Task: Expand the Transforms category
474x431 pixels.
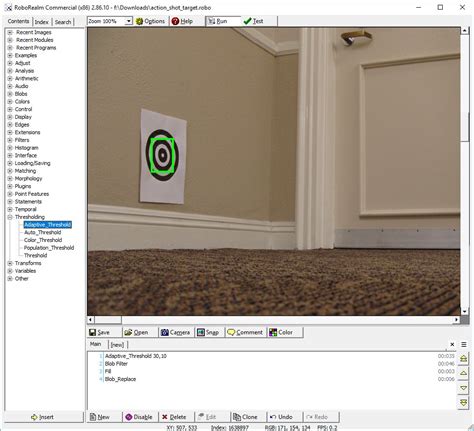Action: (x=10, y=263)
